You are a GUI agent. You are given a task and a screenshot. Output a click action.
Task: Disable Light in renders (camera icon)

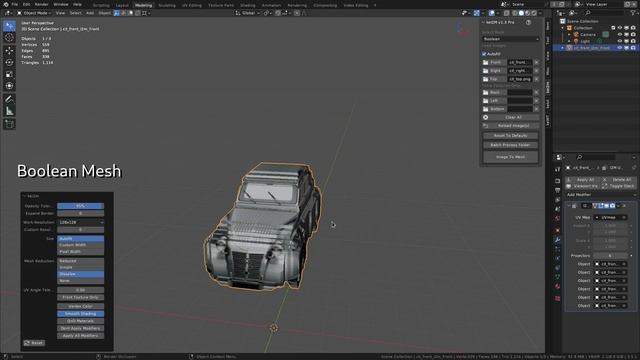pyautogui.click(x=633, y=41)
